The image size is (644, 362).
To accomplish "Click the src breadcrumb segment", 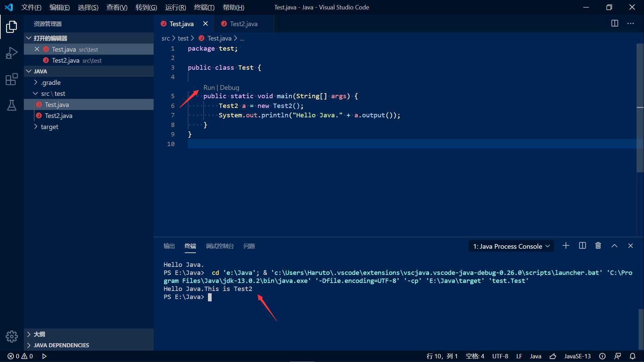I will click(166, 39).
